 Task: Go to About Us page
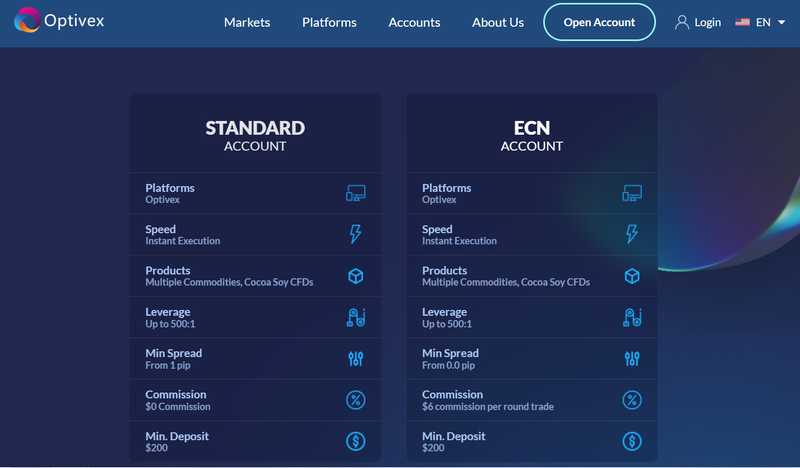click(497, 22)
